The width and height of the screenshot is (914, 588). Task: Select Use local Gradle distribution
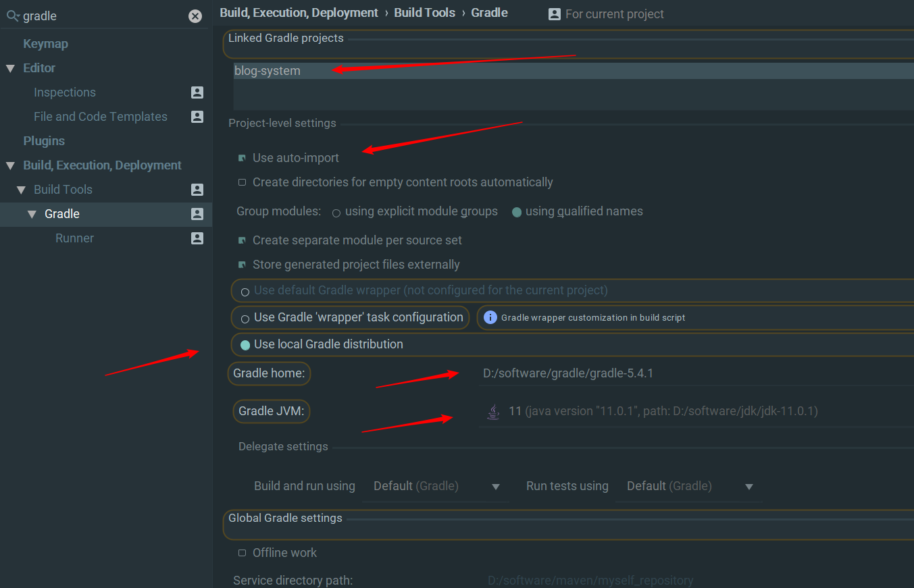point(245,345)
